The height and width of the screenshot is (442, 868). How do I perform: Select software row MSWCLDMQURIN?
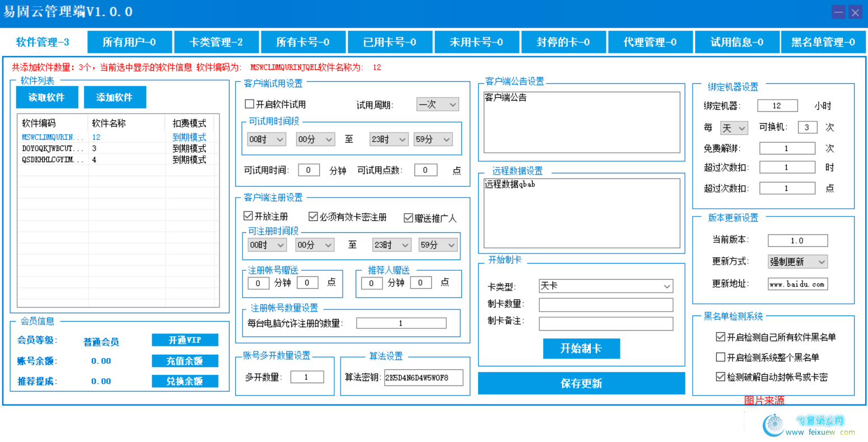pos(118,137)
